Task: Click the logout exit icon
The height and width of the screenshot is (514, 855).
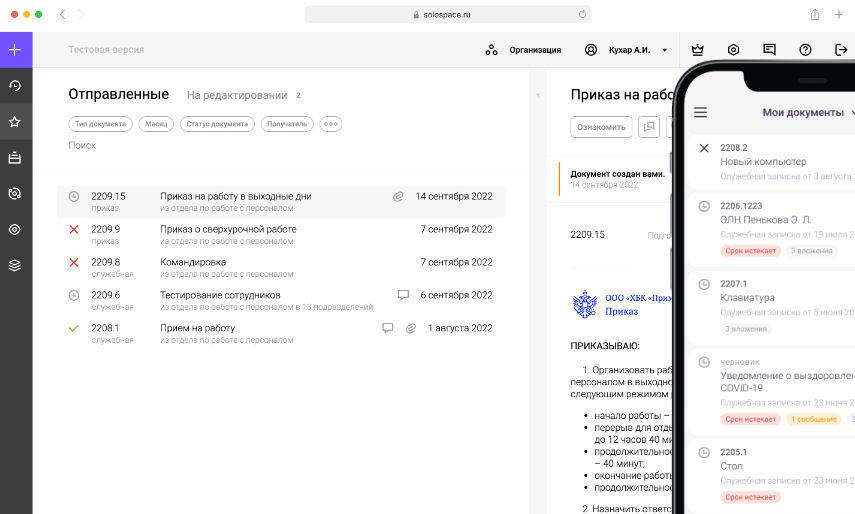Action: tap(841, 50)
